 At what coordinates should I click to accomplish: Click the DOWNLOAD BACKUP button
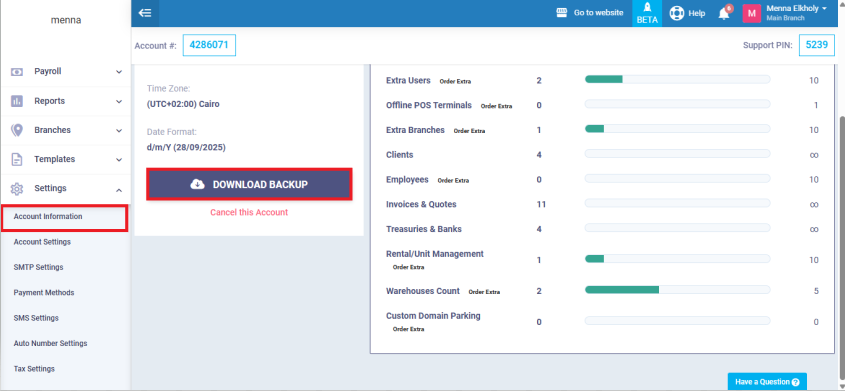[x=249, y=184]
